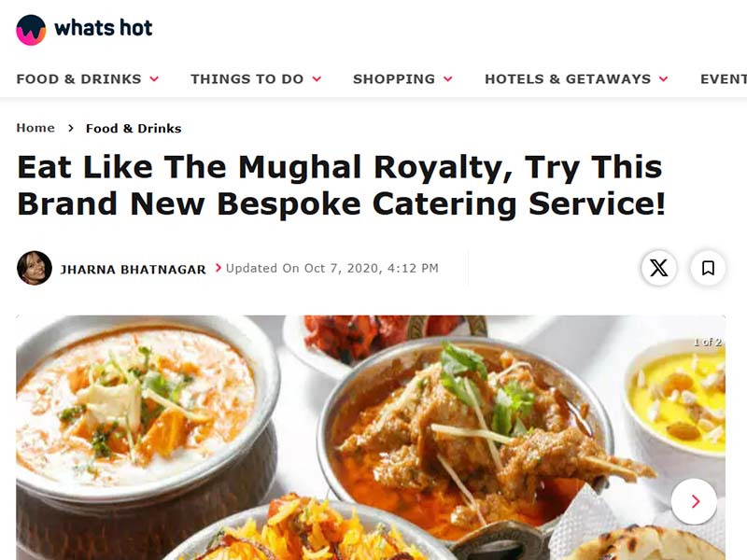Go to the Home breadcrumb link
747x560 pixels.
pyautogui.click(x=35, y=128)
